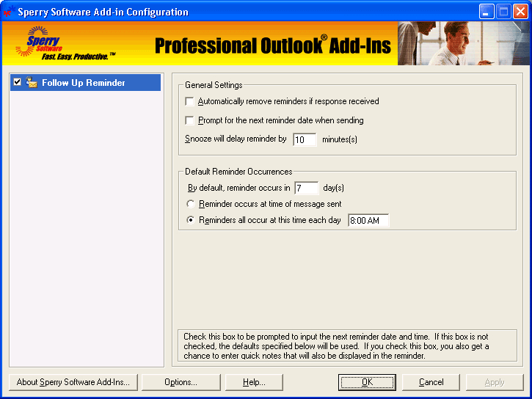Open About Sperry Software Add-Ins dialog
Viewport: 532px width, 399px height.
pos(73,382)
